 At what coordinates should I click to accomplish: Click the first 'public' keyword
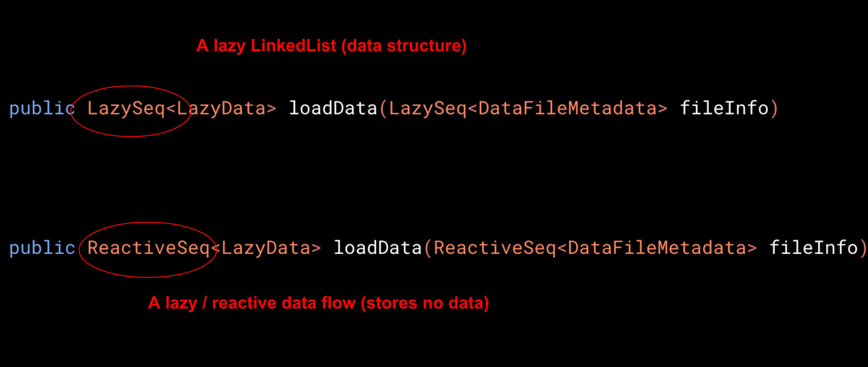tap(42, 109)
